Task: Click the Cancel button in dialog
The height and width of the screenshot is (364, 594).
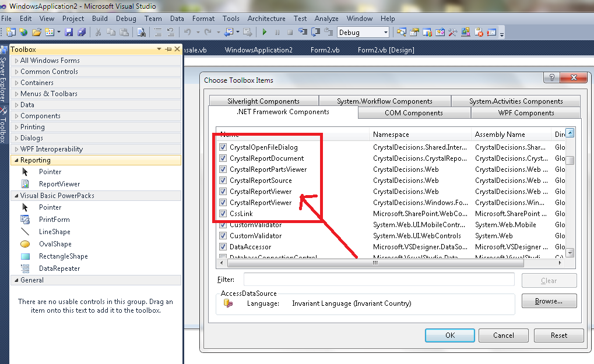Action: coord(504,335)
